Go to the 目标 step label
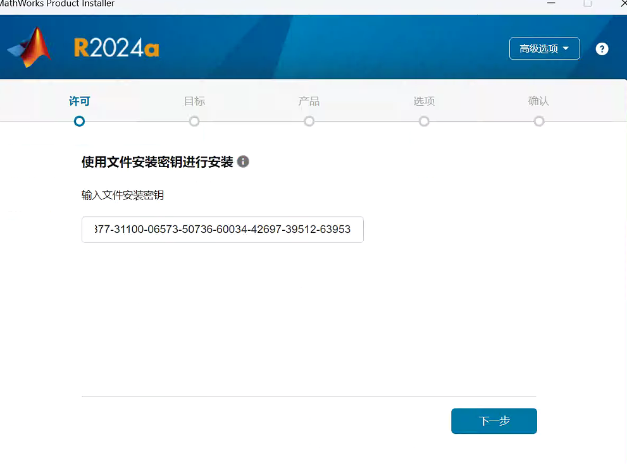 pos(194,102)
